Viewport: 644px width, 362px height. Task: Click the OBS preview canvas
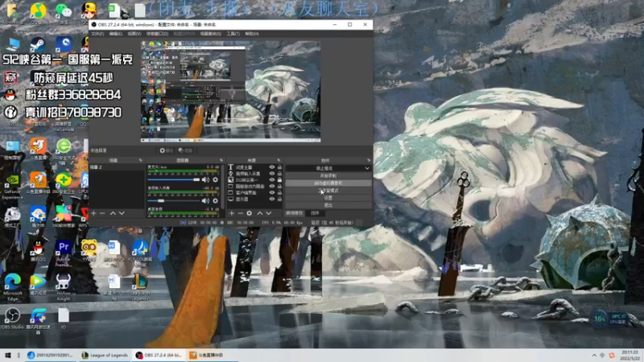[230, 92]
